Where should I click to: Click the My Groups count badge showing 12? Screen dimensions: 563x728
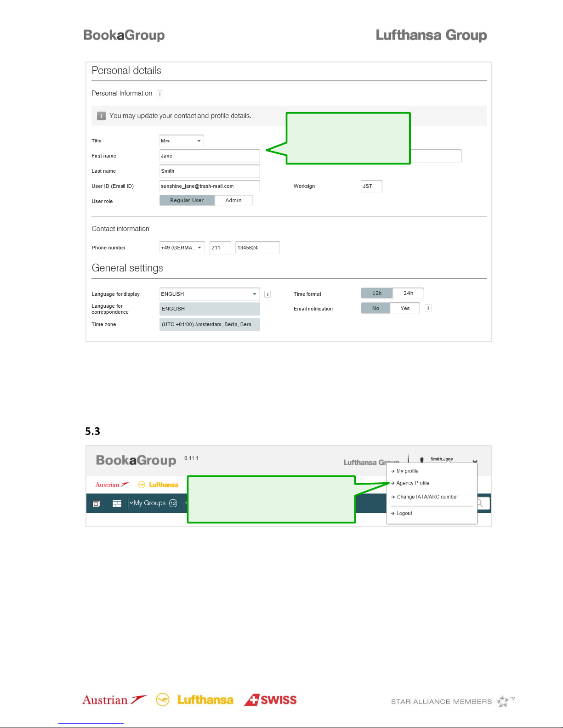[173, 503]
